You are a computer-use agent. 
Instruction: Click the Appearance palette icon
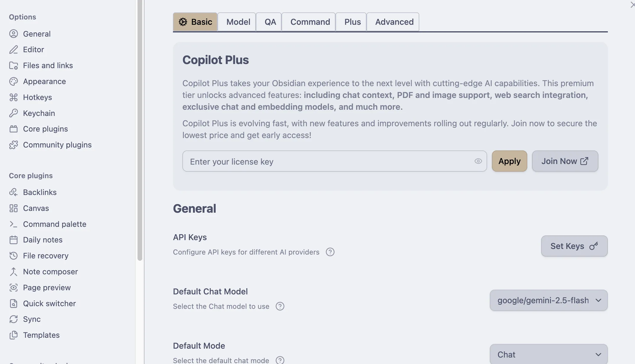point(14,81)
